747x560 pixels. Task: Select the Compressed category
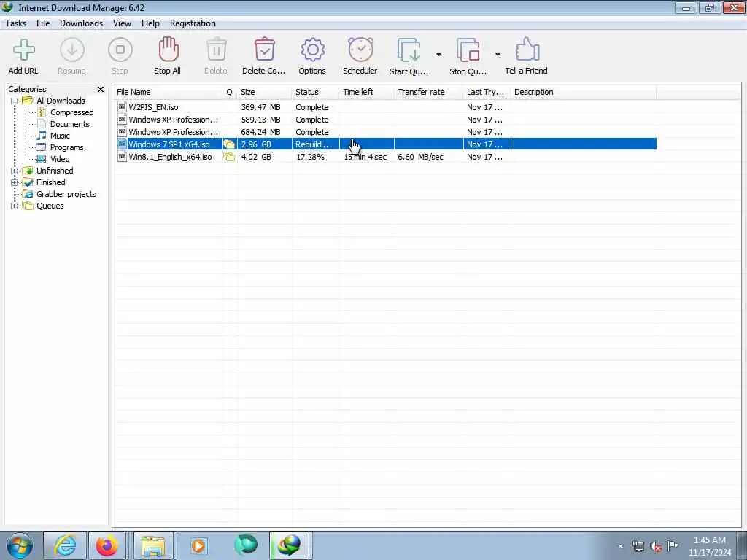tap(72, 112)
